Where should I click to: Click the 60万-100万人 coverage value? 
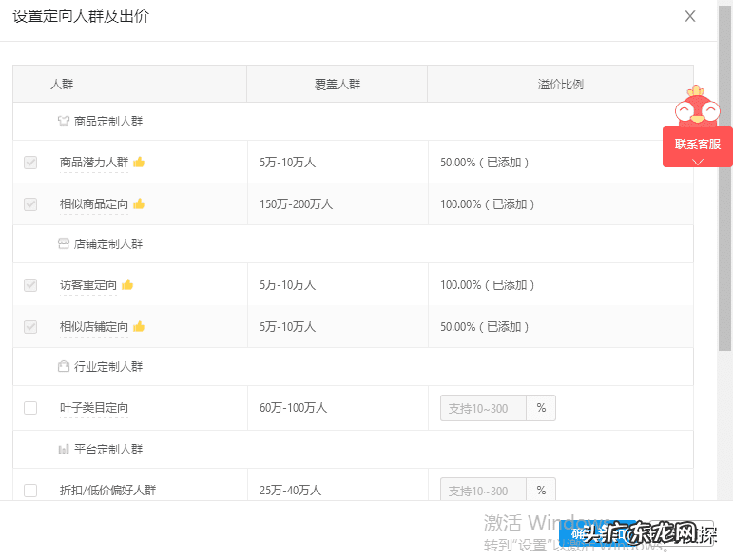click(293, 408)
